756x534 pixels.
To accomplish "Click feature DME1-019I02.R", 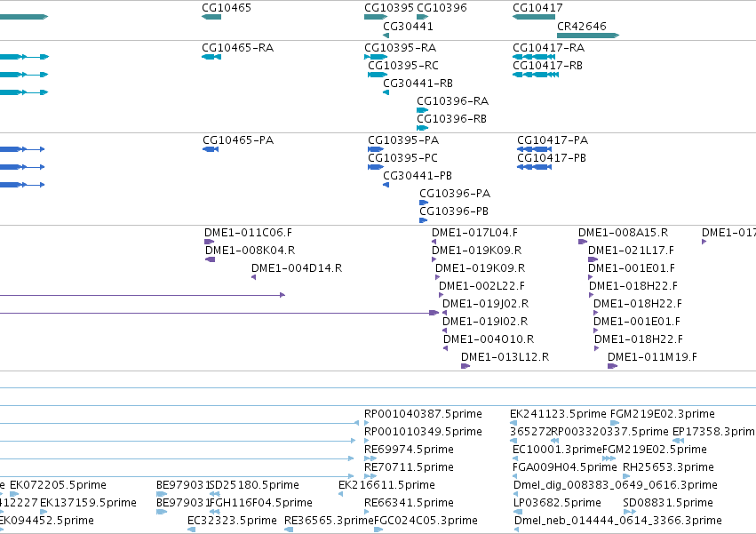I will pos(485,323).
